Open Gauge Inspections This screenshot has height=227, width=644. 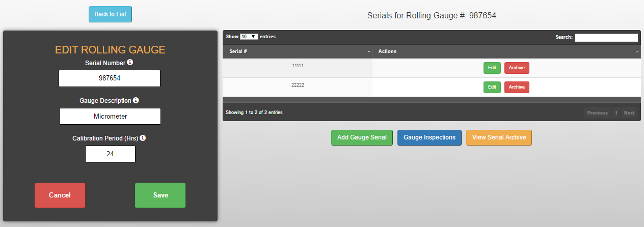(x=430, y=137)
